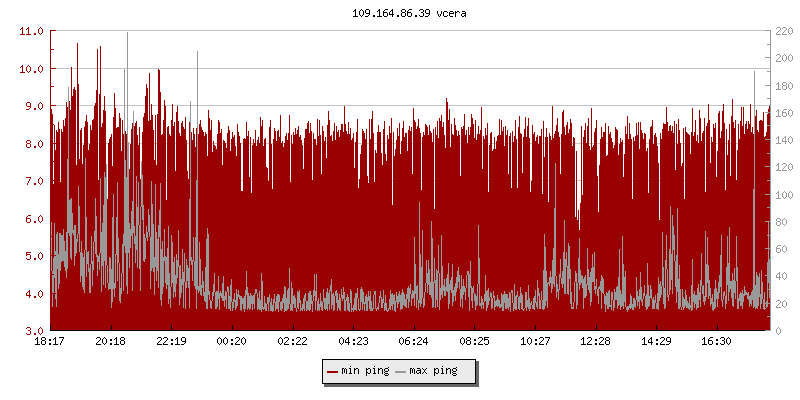Select the 12:28 time tick label

coord(595,342)
